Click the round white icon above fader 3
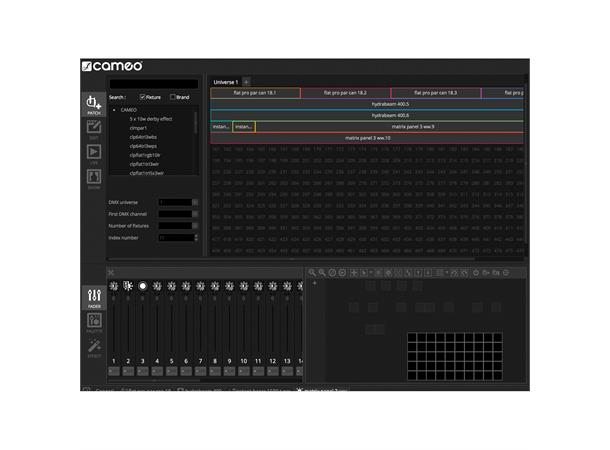610x450 pixels. click(x=142, y=286)
